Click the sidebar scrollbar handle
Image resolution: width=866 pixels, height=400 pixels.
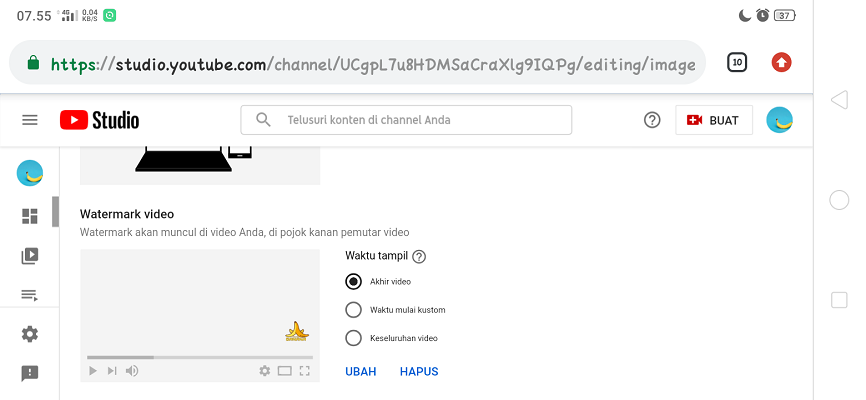(x=55, y=212)
